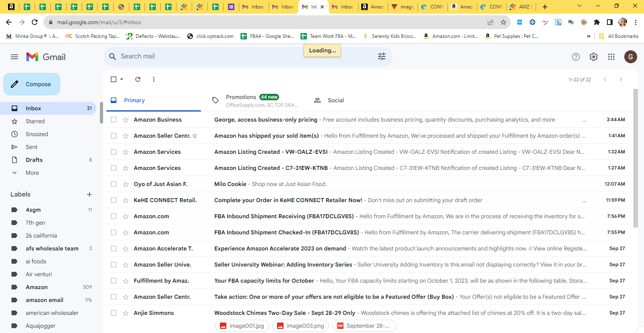Image resolution: width=644 pixels, height=333 pixels.
Task: Toggle Chrome side panel icon
Action: pos(610,22)
